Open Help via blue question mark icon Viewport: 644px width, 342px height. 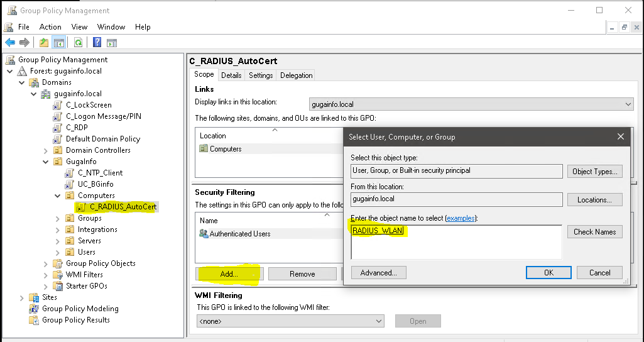click(x=97, y=43)
